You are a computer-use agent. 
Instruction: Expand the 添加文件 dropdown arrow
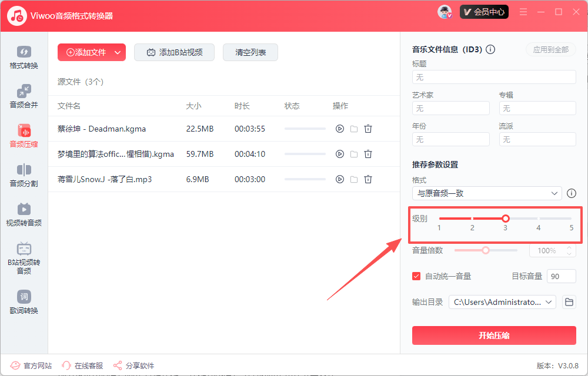(118, 52)
